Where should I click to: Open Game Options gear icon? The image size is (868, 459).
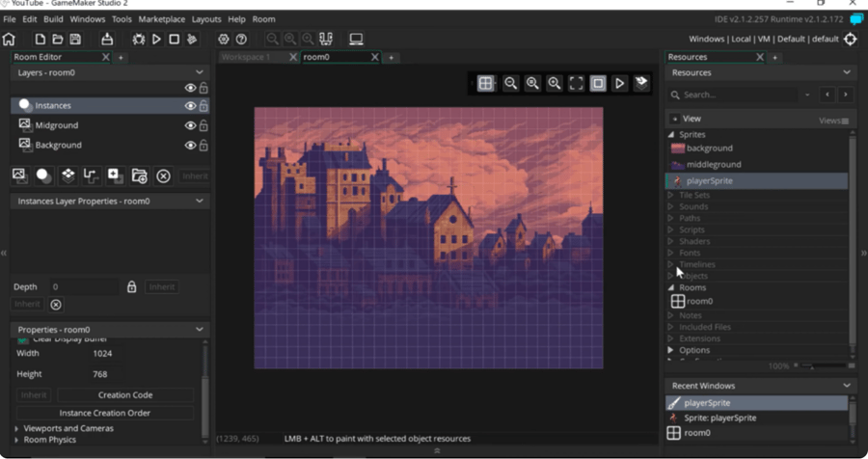[x=223, y=40]
